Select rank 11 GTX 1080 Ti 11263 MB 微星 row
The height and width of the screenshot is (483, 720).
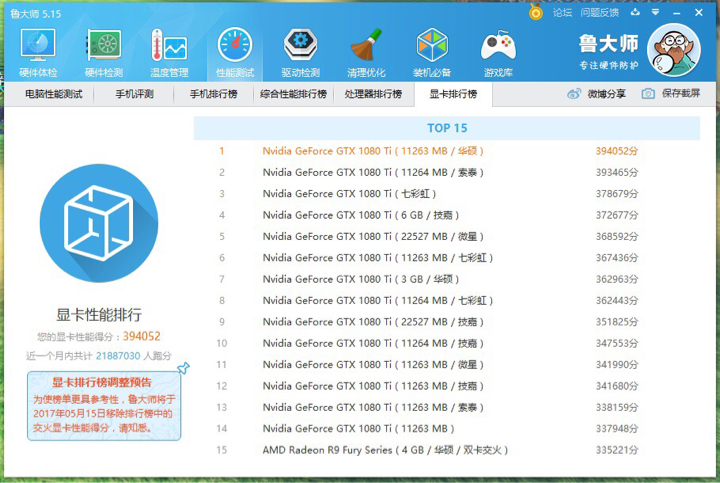(x=447, y=365)
